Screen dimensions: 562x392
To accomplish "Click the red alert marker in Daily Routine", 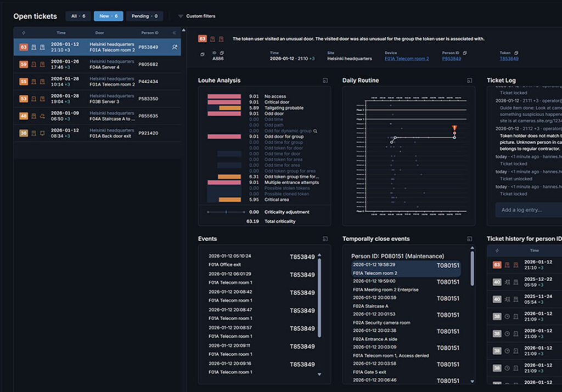I will click(454, 129).
